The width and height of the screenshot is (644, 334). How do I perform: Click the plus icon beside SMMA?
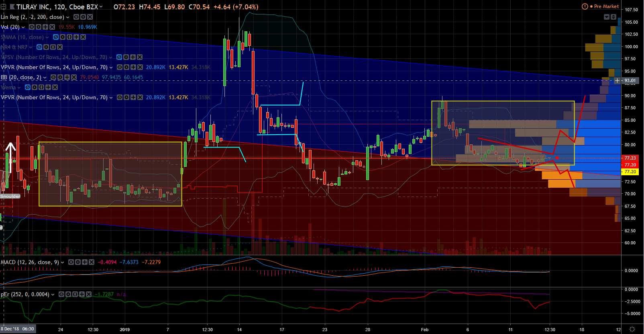click(x=76, y=37)
